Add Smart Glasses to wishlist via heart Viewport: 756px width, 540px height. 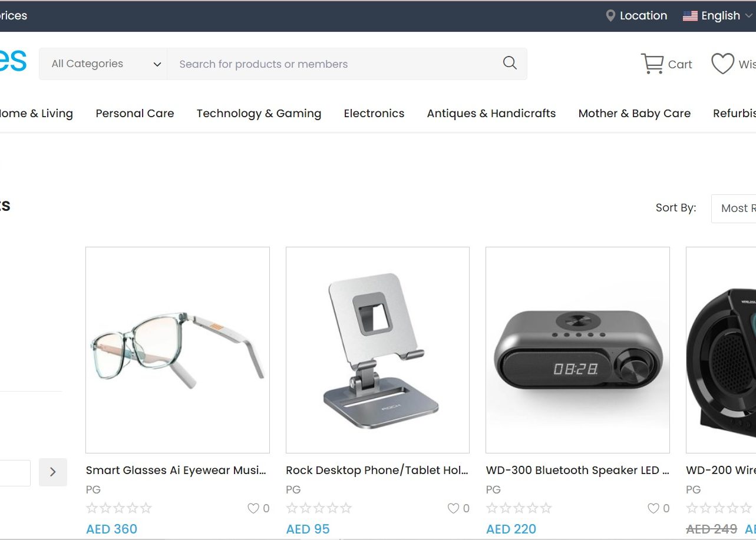point(253,508)
